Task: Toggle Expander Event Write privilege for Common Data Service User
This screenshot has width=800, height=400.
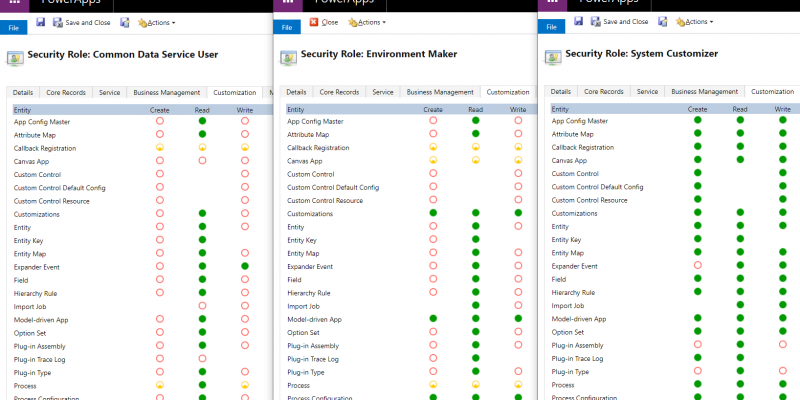Action: pos(245,266)
